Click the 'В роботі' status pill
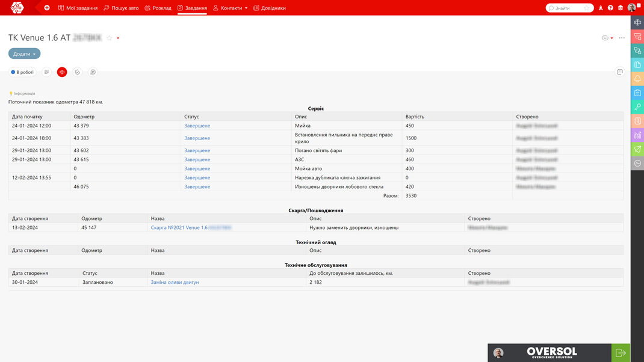The width and height of the screenshot is (644, 362). point(23,72)
